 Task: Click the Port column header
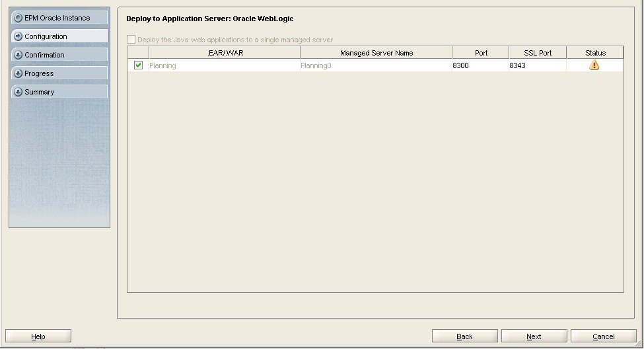pyautogui.click(x=481, y=53)
